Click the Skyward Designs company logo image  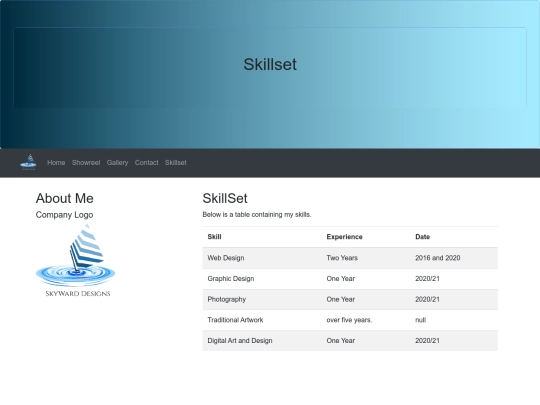pos(76,260)
